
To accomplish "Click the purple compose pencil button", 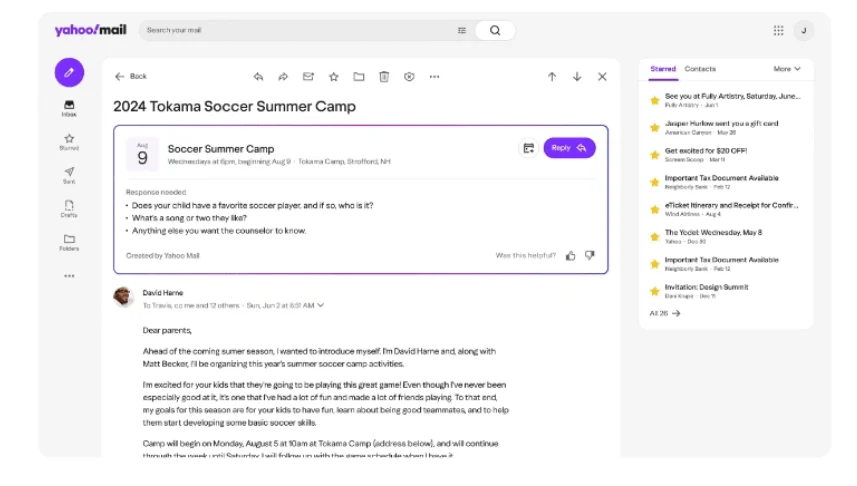I will tap(69, 72).
